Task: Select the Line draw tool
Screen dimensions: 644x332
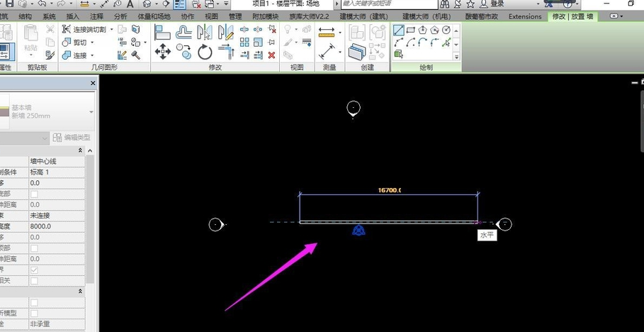Action: [x=399, y=31]
